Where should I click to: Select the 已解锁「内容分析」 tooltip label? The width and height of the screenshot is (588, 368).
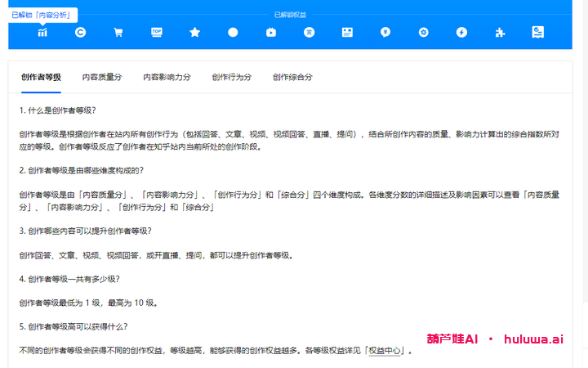click(x=42, y=15)
